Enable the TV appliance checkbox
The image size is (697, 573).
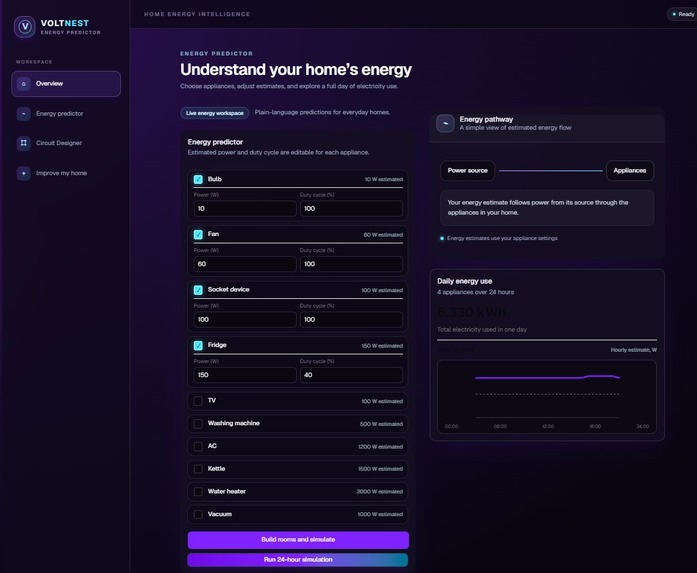coord(198,401)
